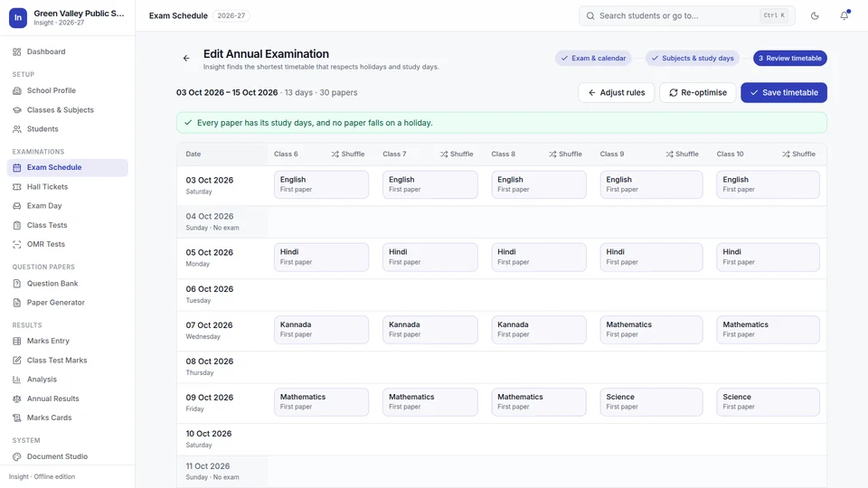The image size is (868, 488).
Task: Select Class 9 Hindi paper card
Action: [652, 257]
